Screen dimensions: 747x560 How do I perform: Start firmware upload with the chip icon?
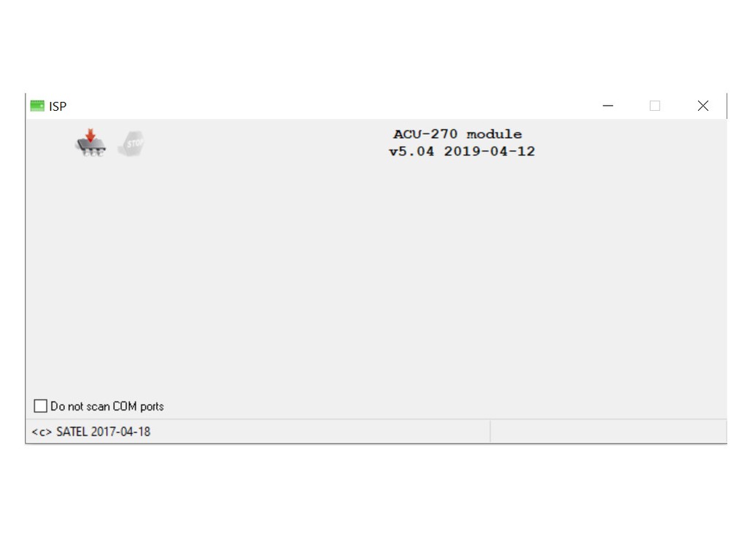tap(90, 143)
